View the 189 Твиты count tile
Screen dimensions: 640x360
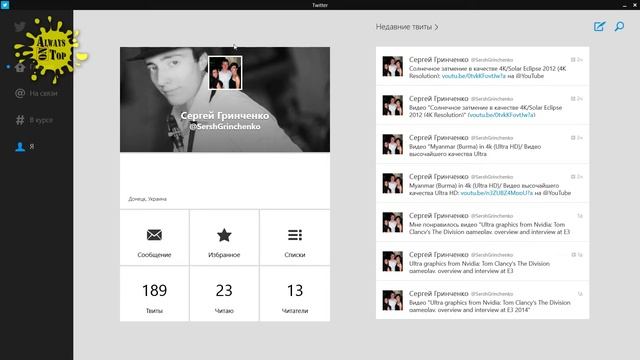[x=154, y=294]
